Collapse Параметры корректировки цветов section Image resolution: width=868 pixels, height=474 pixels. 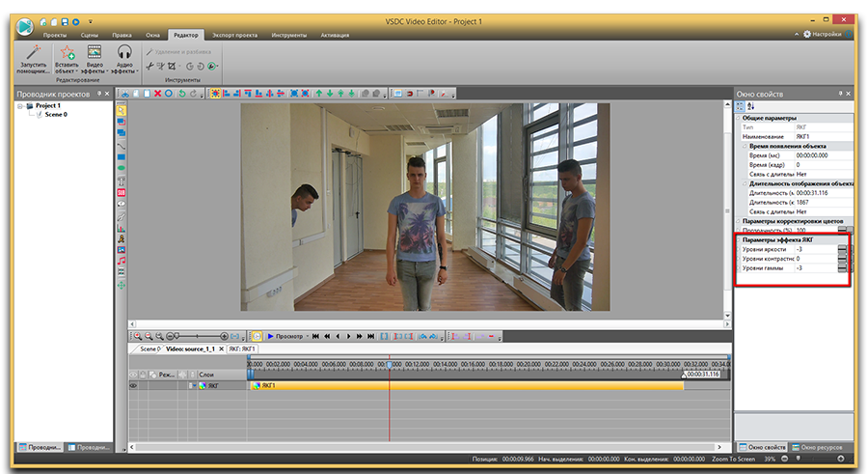pos(738,221)
